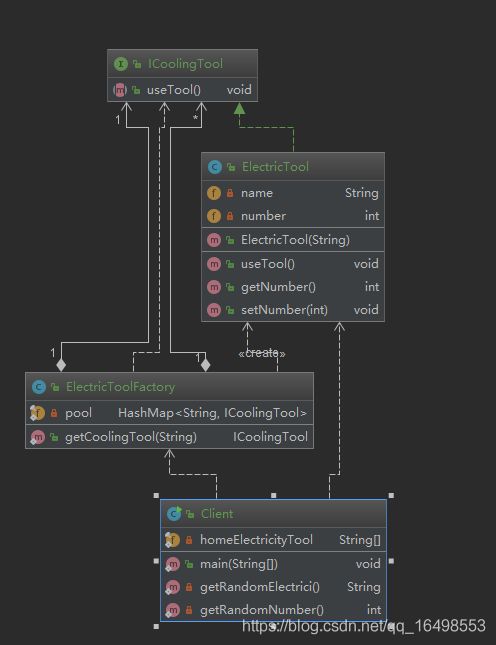Screen dimensions: 496x645
Task: Select the ICoolingTool interface title
Action: coord(185,64)
